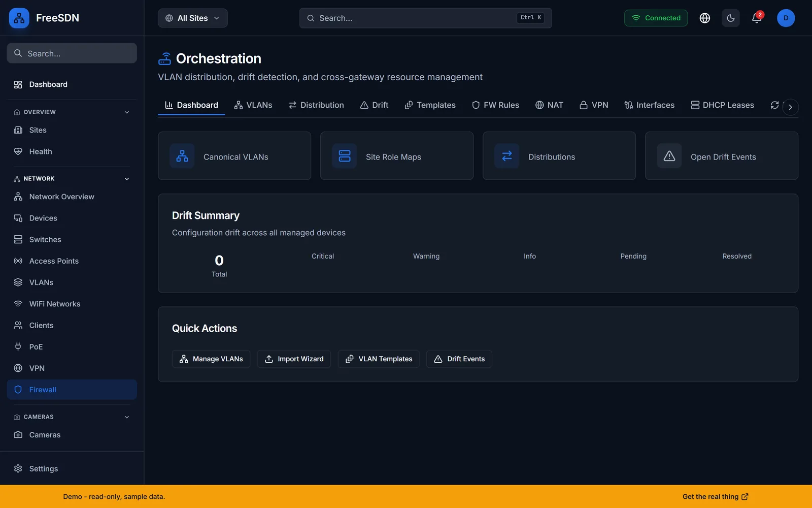Click the FreeSDN logo icon
Image resolution: width=812 pixels, height=508 pixels.
pyautogui.click(x=19, y=18)
